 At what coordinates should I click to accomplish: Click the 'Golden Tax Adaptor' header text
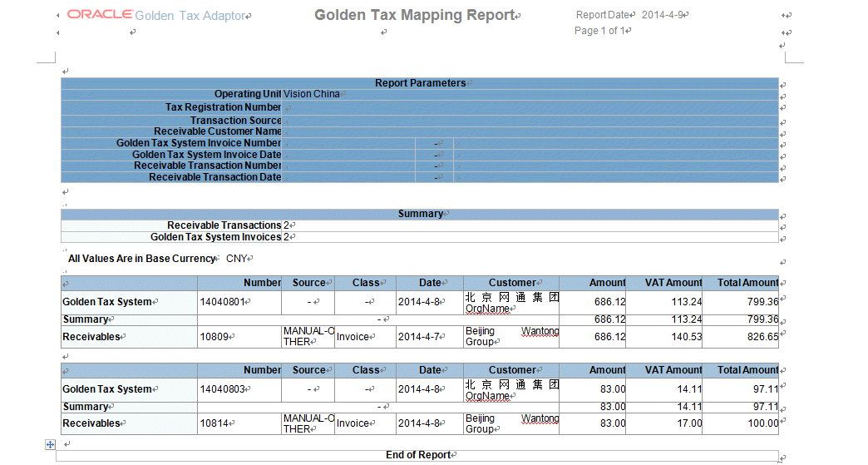pyautogui.click(x=190, y=16)
